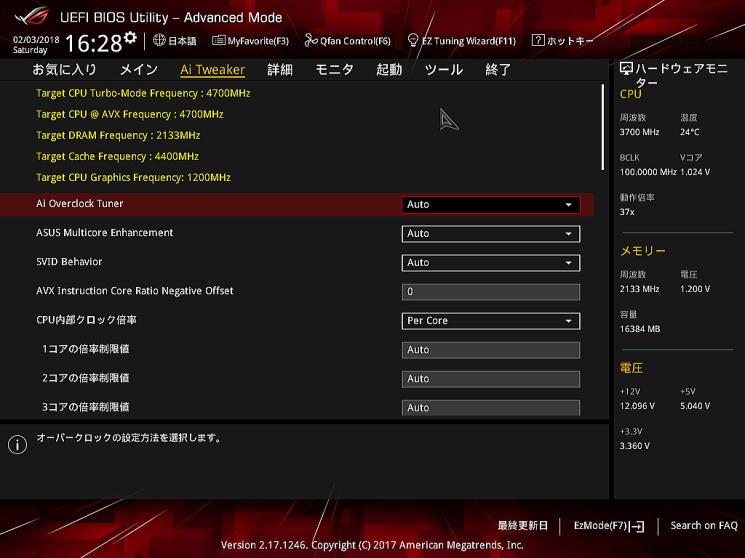
Task: Click the 02/03/2018 date text
Action: (36, 40)
